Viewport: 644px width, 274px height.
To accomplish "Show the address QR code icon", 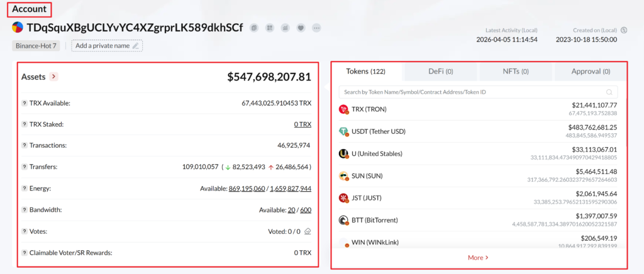I will pos(270,28).
